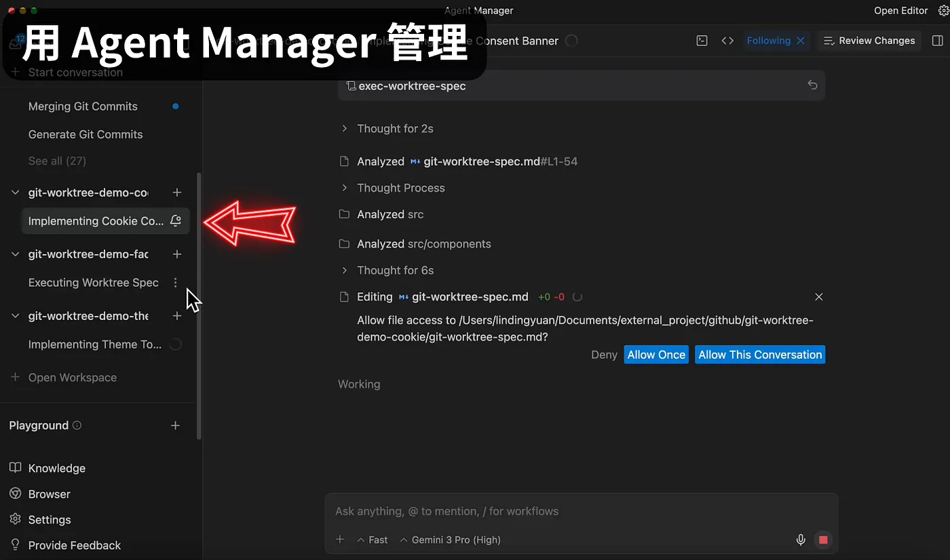Add conversation to git-worktree-demo-fac workspace

click(x=177, y=254)
